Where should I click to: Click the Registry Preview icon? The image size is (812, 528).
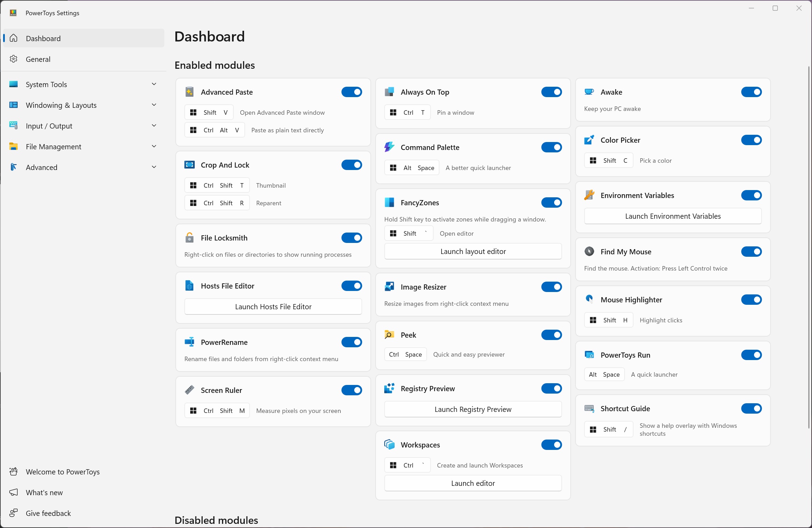389,388
